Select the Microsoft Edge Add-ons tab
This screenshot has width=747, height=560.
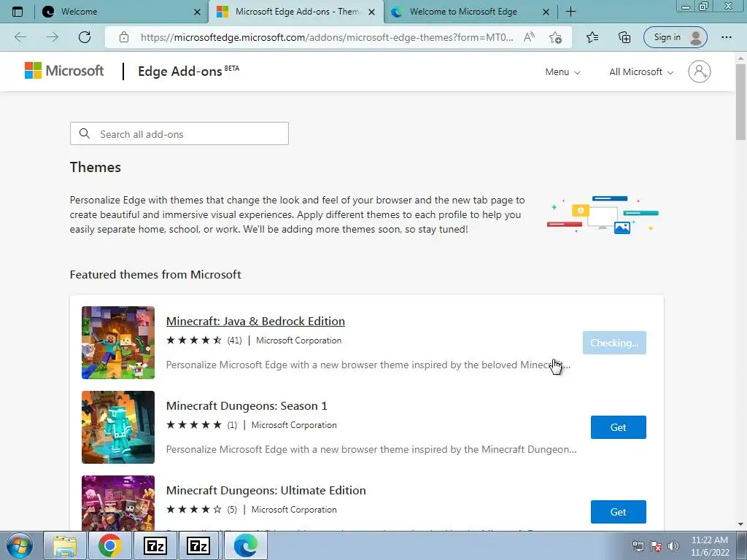(x=295, y=12)
